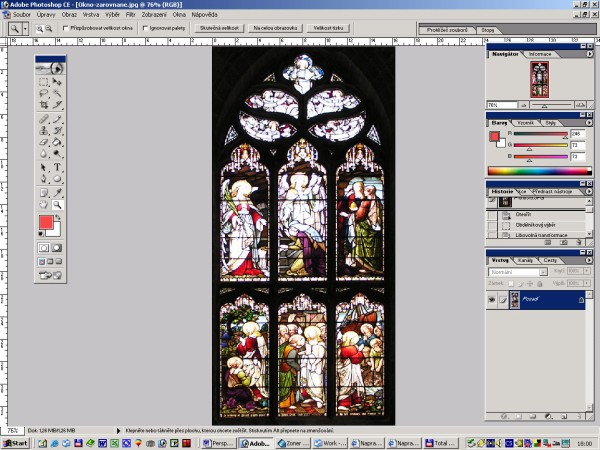Viewport: 600px width, 450px height.
Task: Select the Crop tool
Action: tap(44, 105)
